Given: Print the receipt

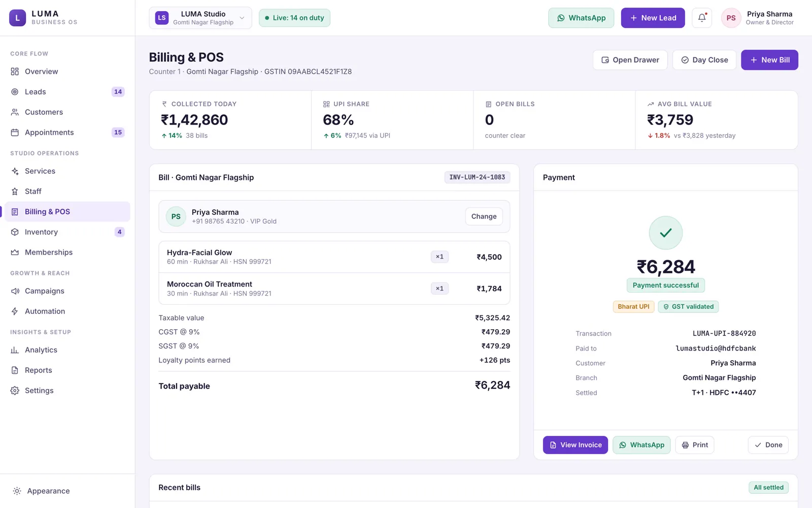Looking at the screenshot, I should pos(695,445).
